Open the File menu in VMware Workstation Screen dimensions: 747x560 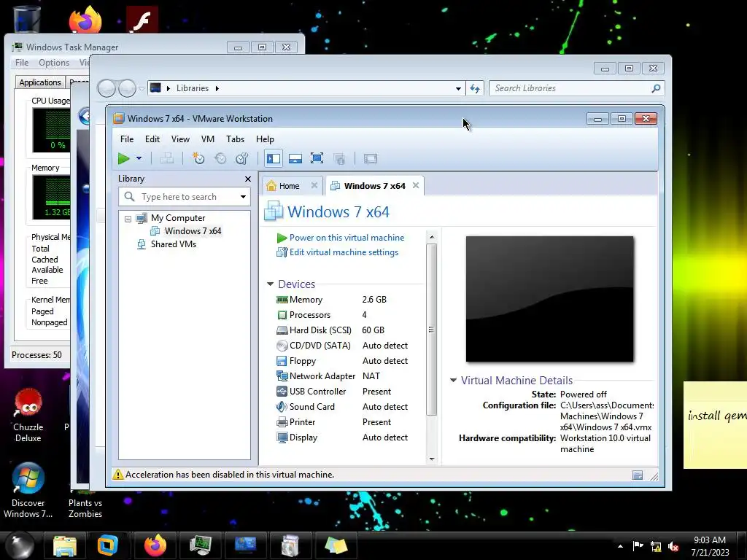tap(127, 139)
